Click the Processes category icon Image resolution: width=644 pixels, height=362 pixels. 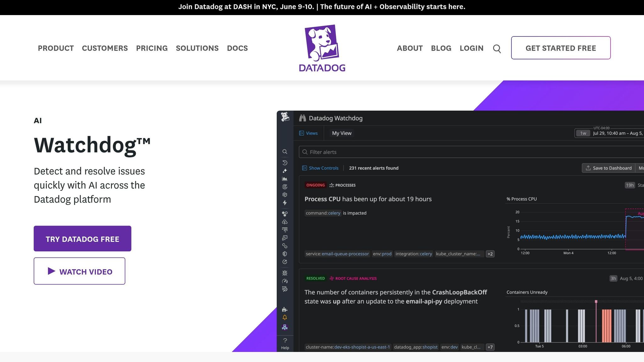331,185
